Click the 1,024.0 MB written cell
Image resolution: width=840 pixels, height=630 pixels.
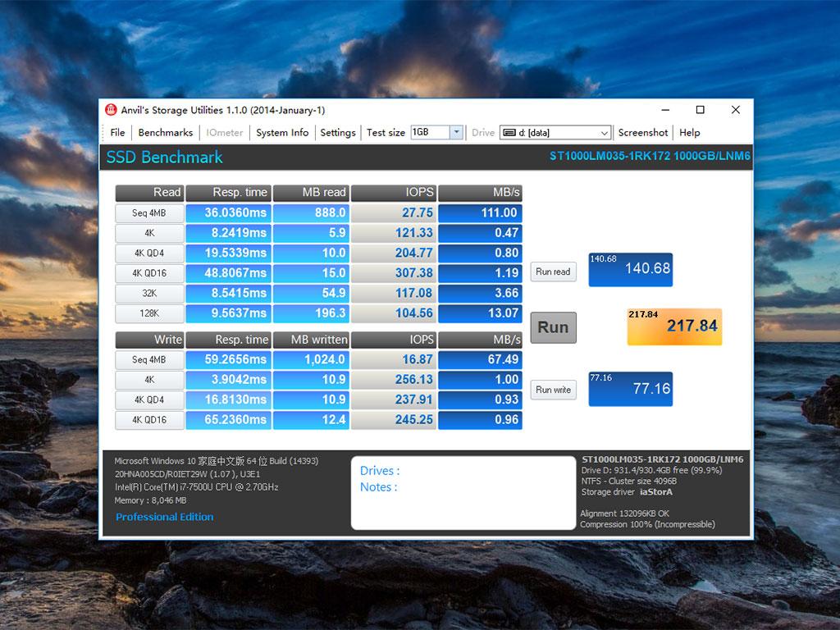click(x=311, y=360)
